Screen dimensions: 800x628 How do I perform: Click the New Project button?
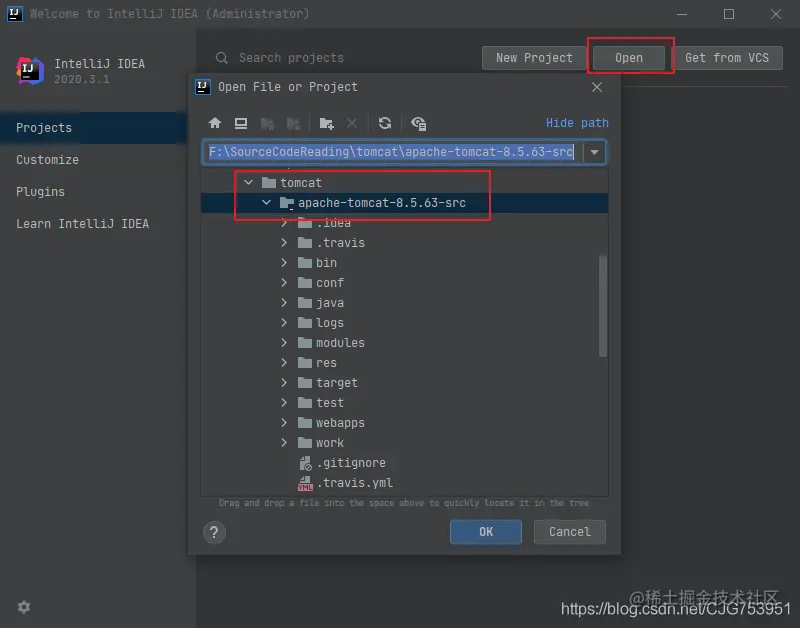(534, 58)
